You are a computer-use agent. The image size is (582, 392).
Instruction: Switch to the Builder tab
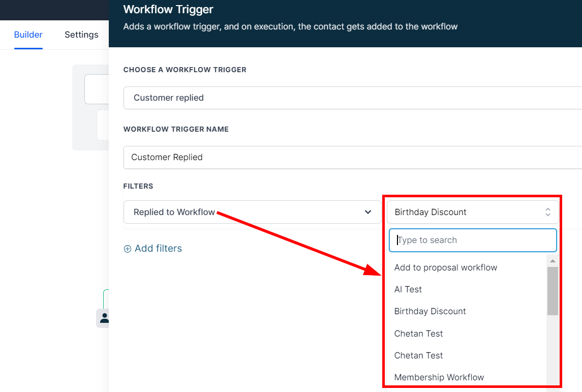(28, 35)
